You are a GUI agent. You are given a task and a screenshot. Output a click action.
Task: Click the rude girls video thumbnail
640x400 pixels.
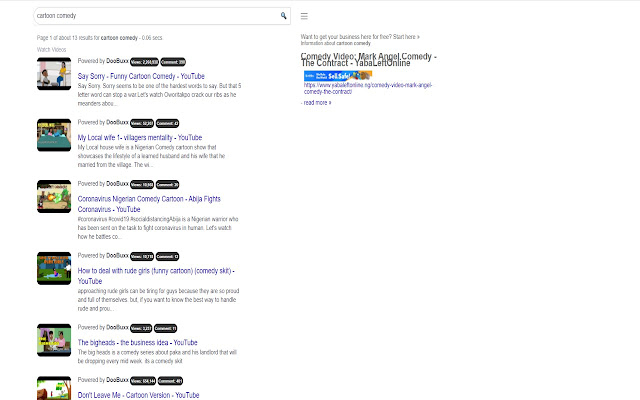(54, 268)
